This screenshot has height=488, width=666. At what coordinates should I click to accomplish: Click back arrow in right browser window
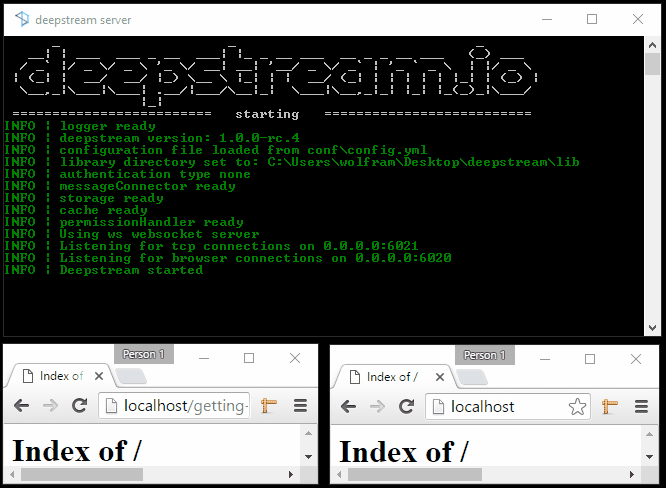click(x=348, y=407)
